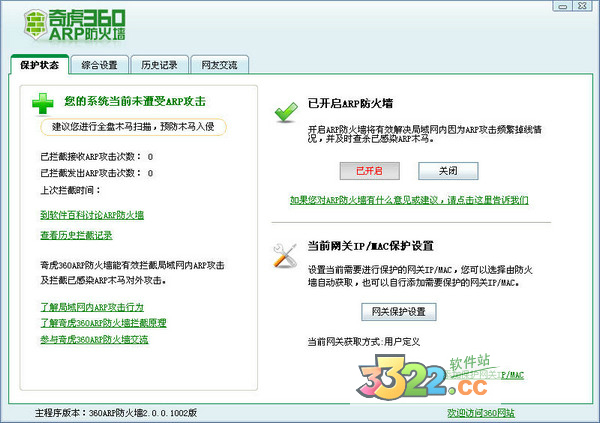Switch to the 保护状态 tab
Image resolution: width=600 pixels, height=423 pixels.
coord(39,65)
